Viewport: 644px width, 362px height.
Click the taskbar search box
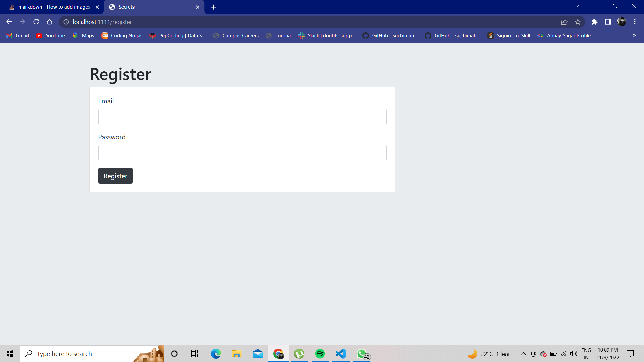[x=92, y=354]
